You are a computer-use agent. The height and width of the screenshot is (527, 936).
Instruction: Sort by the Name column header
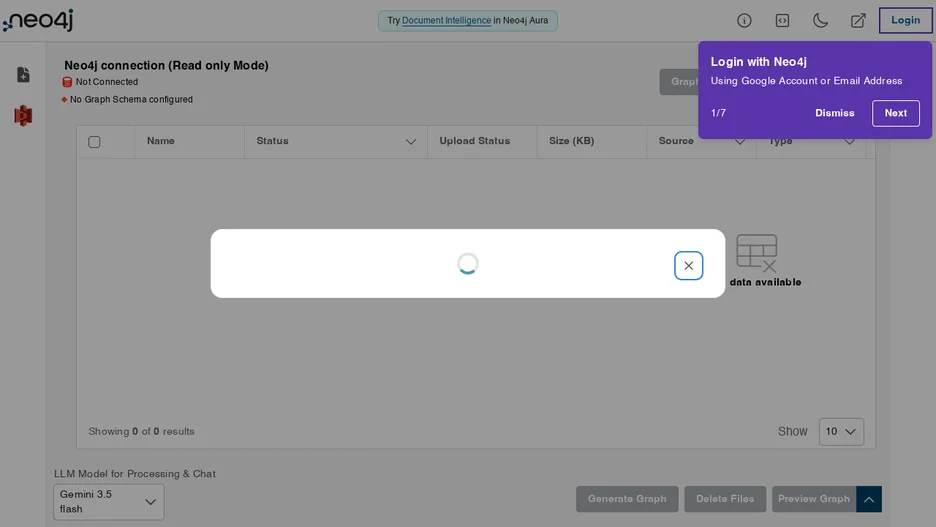161,141
